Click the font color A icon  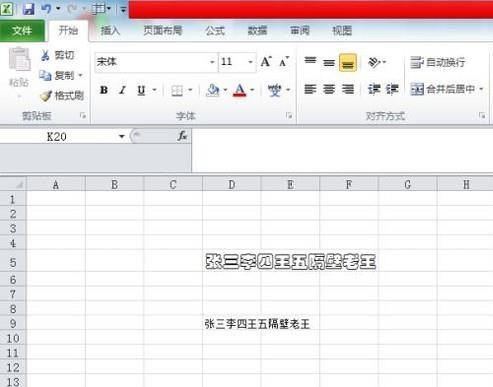(x=240, y=90)
